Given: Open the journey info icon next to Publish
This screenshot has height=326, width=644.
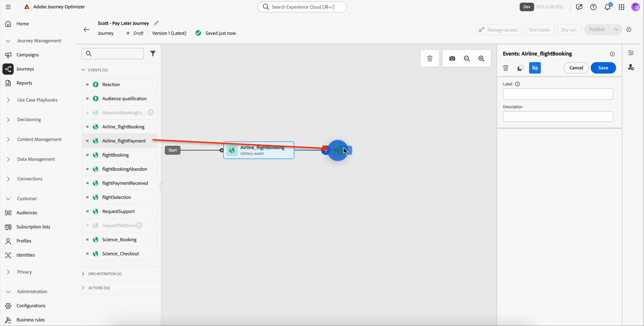Looking at the screenshot, I should click(629, 30).
